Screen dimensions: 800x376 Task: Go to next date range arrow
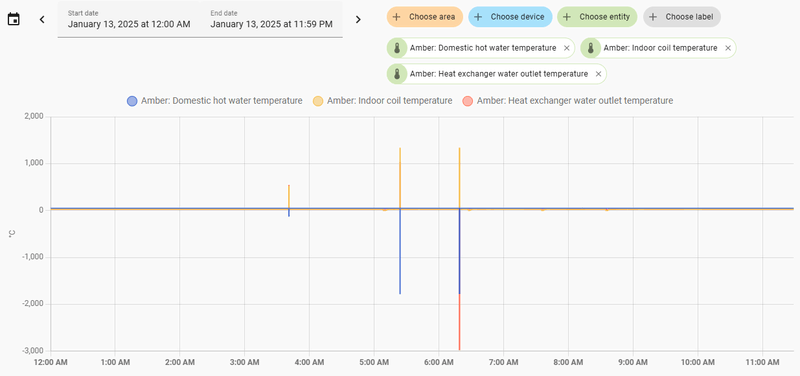358,19
